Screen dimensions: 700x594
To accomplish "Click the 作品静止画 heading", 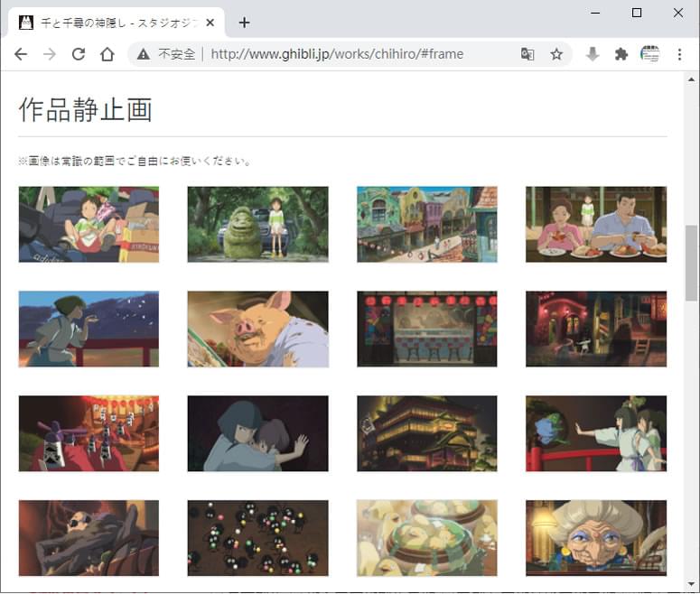I will click(x=85, y=110).
